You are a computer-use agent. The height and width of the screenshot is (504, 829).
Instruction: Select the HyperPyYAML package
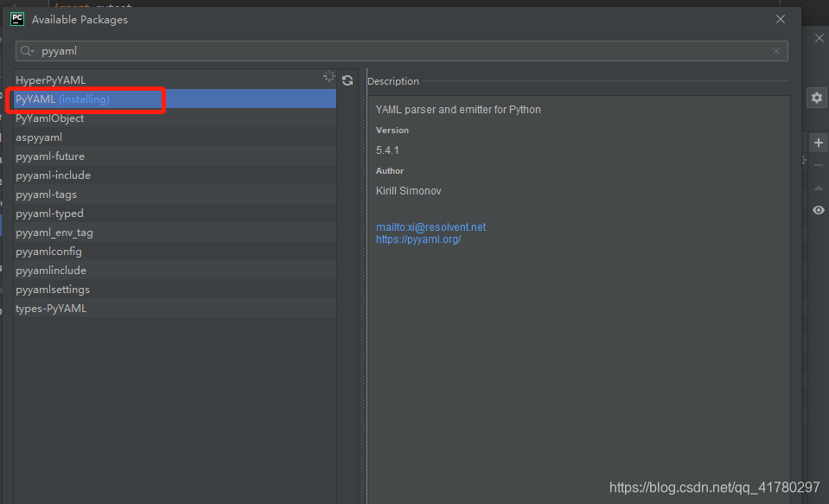(175, 80)
